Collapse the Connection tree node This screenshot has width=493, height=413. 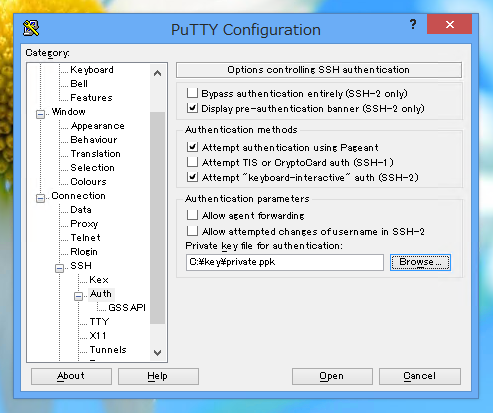40,198
